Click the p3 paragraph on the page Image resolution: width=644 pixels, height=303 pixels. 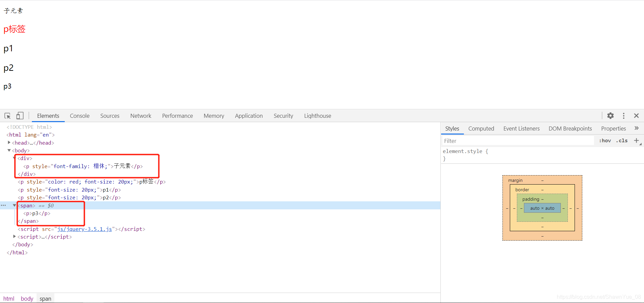click(7, 86)
